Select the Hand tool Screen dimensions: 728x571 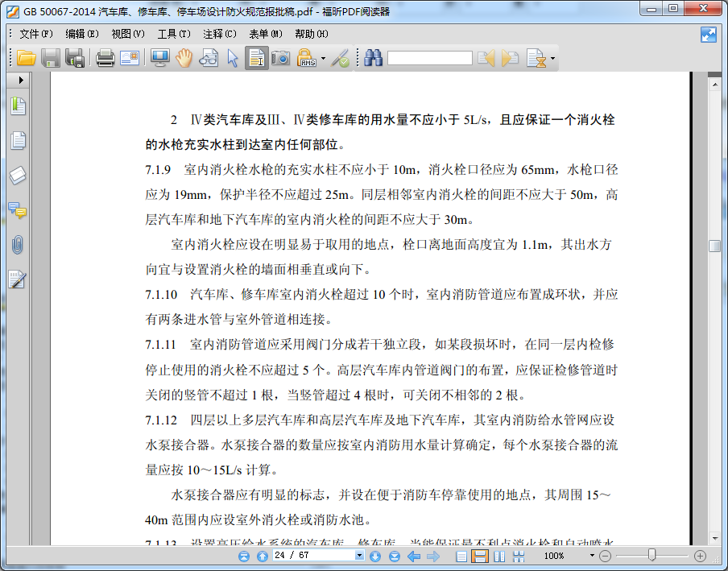pos(184,58)
